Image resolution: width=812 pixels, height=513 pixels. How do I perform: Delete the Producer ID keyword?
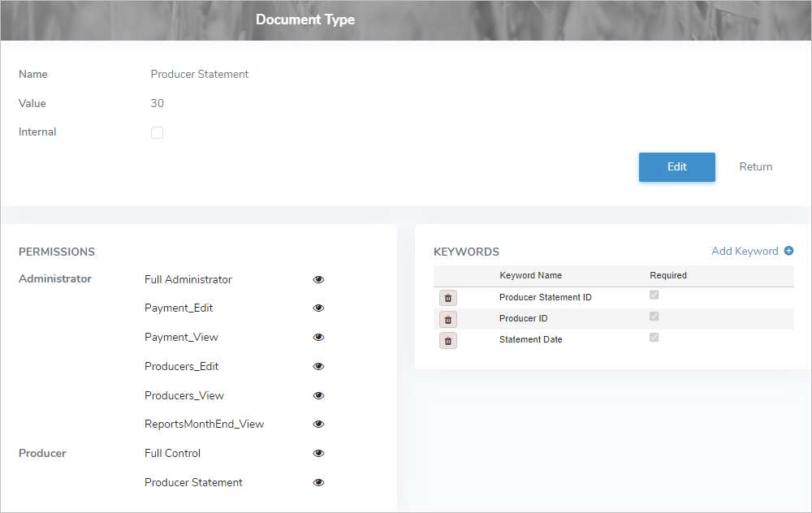pyautogui.click(x=447, y=318)
